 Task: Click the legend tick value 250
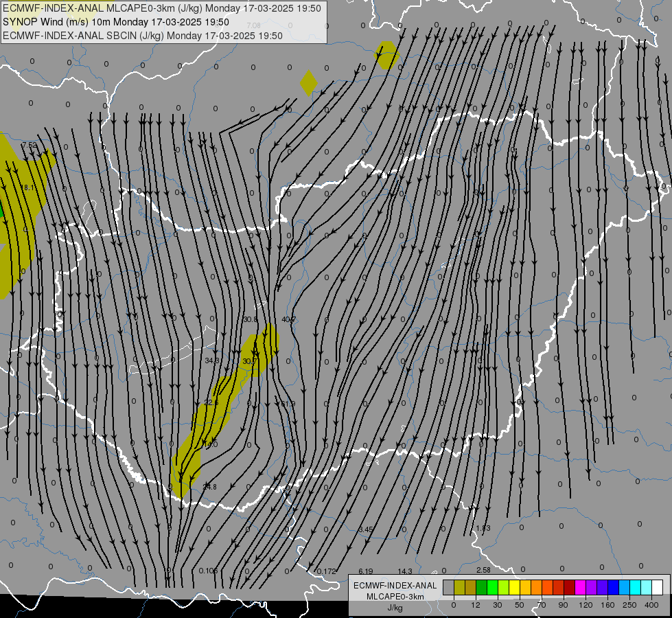pyautogui.click(x=629, y=605)
